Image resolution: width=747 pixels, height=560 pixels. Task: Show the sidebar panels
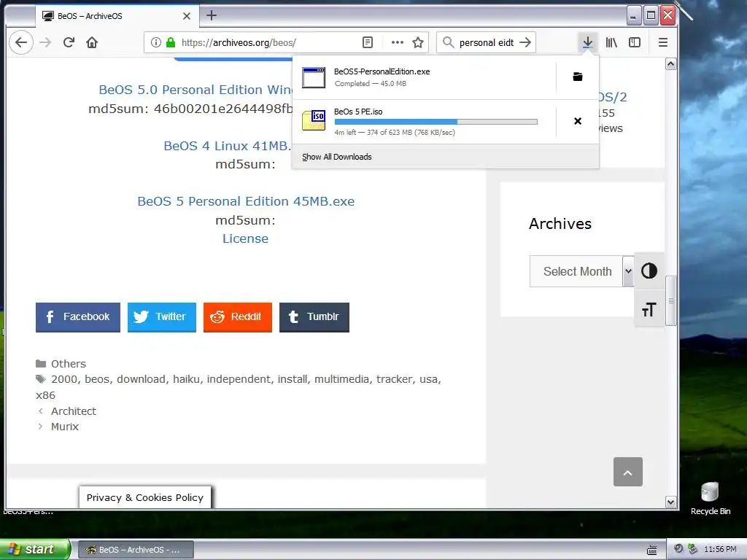point(635,42)
